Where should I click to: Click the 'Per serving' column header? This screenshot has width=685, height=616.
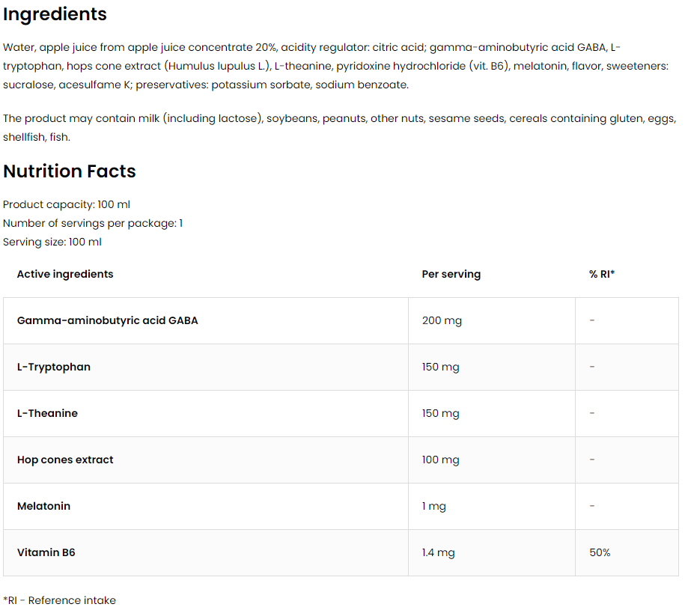pyautogui.click(x=451, y=274)
